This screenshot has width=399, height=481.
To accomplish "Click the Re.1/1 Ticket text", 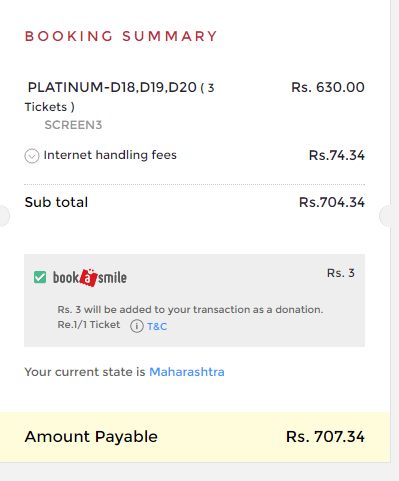I will pos(89,324).
